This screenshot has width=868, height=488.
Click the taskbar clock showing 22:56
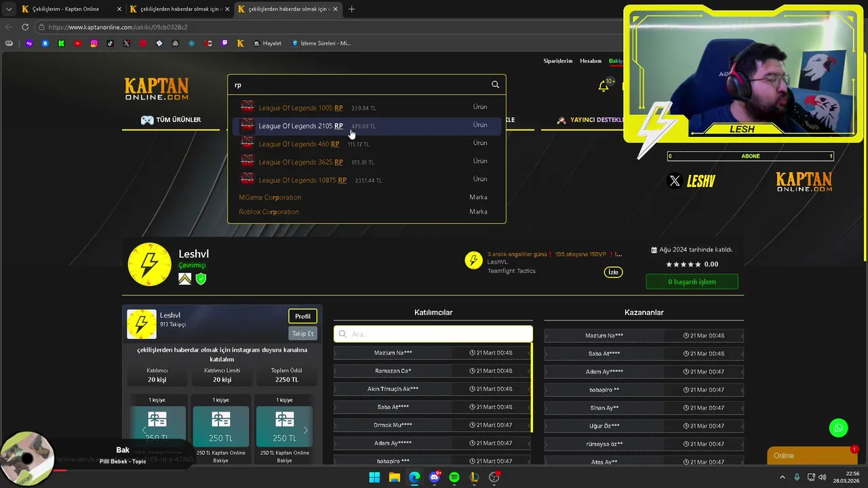(848, 477)
